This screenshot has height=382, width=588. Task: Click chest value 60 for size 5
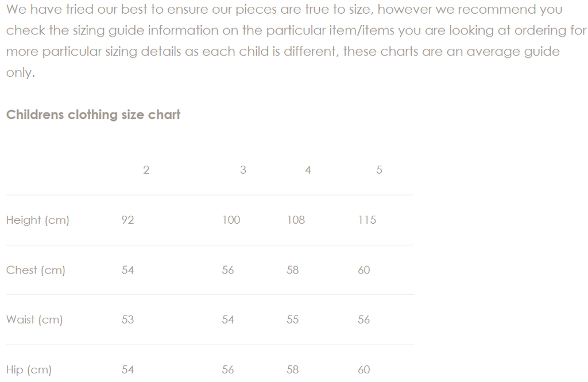tap(364, 270)
